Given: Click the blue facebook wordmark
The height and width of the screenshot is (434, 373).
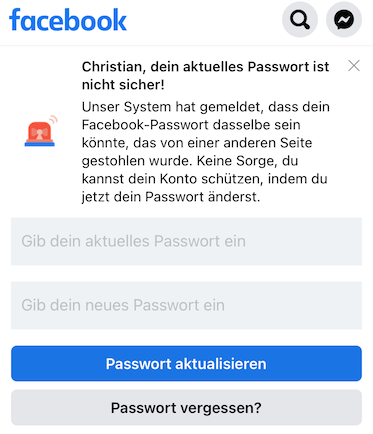Looking at the screenshot, I should pos(68,20).
